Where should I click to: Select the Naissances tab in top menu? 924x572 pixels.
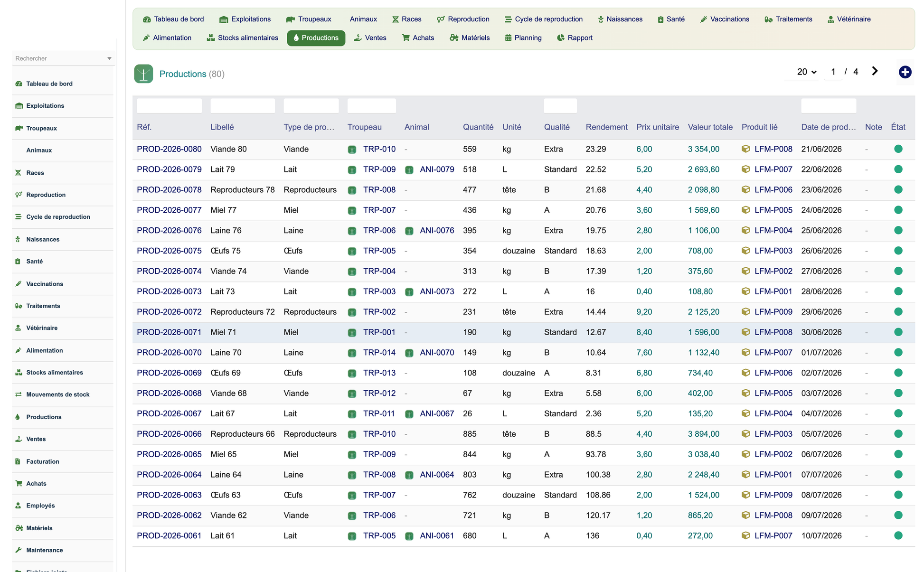pyautogui.click(x=620, y=19)
